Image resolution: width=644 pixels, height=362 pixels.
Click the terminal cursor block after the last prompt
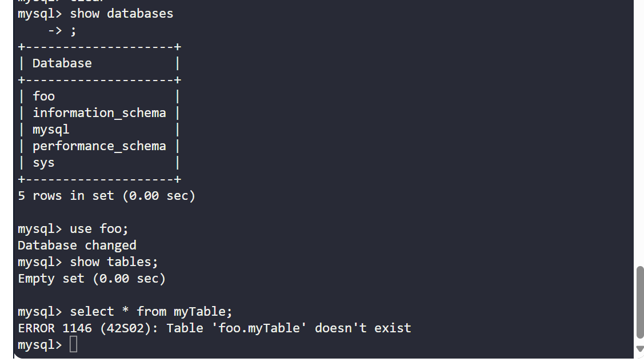click(x=73, y=344)
